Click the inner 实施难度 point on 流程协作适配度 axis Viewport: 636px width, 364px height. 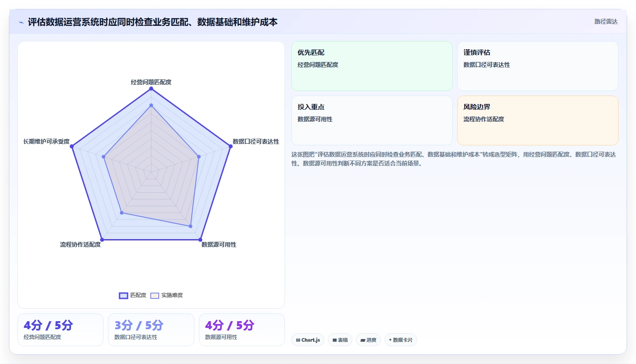point(122,213)
